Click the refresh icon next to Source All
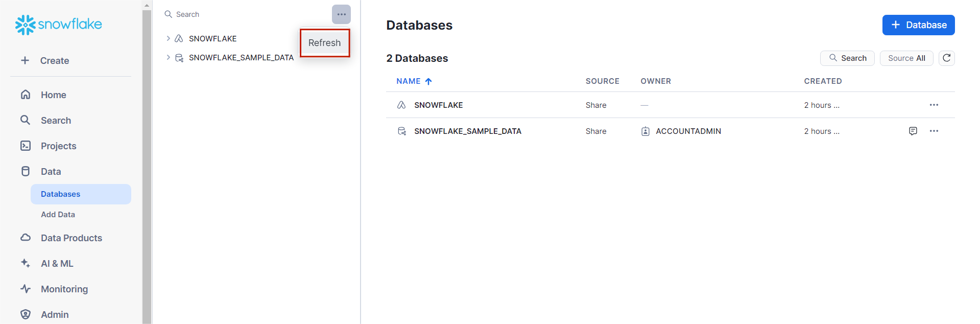 [x=946, y=58]
